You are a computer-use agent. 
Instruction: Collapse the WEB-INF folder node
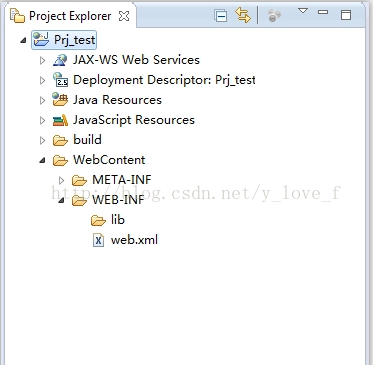pos(61,201)
